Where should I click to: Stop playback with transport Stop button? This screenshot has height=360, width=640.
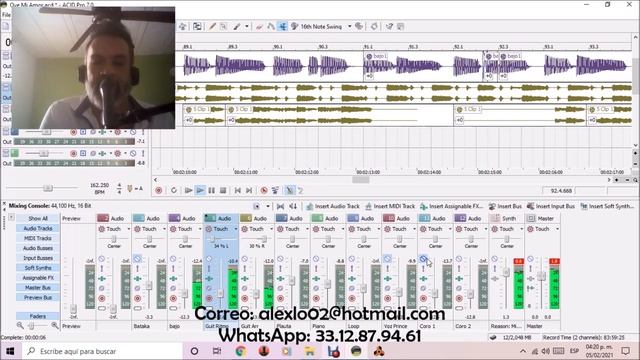(223, 191)
